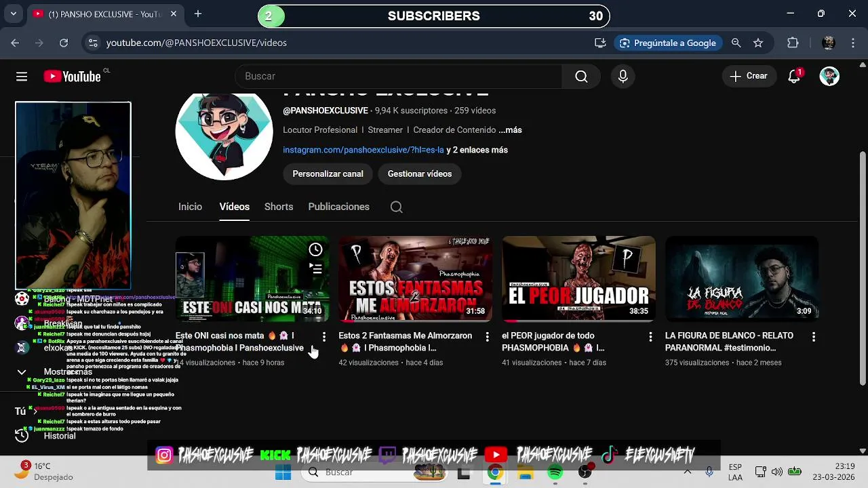Open Windows Start menu
The height and width of the screenshot is (488, 868).
[x=283, y=472]
